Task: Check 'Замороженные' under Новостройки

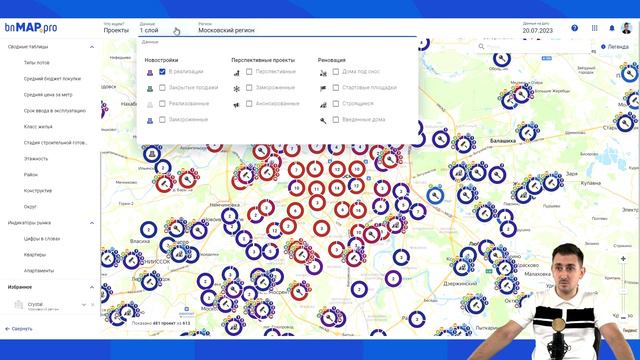Action: click(x=162, y=120)
